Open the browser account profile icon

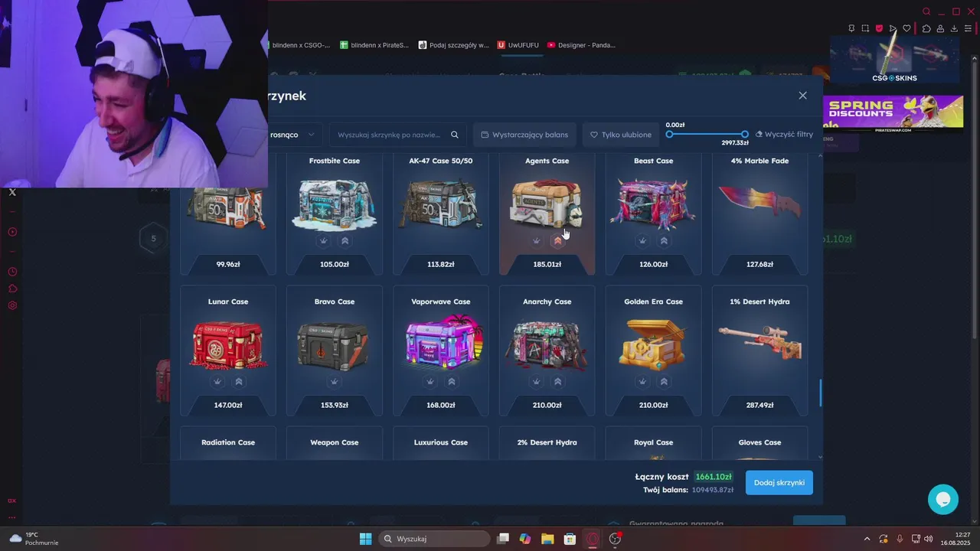point(940,28)
